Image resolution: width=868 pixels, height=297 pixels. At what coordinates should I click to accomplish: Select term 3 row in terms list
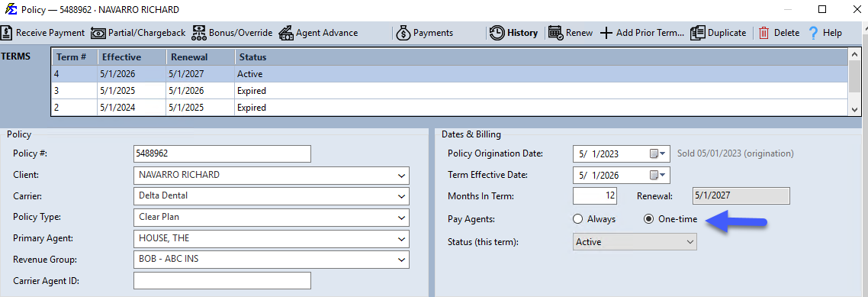click(x=449, y=91)
